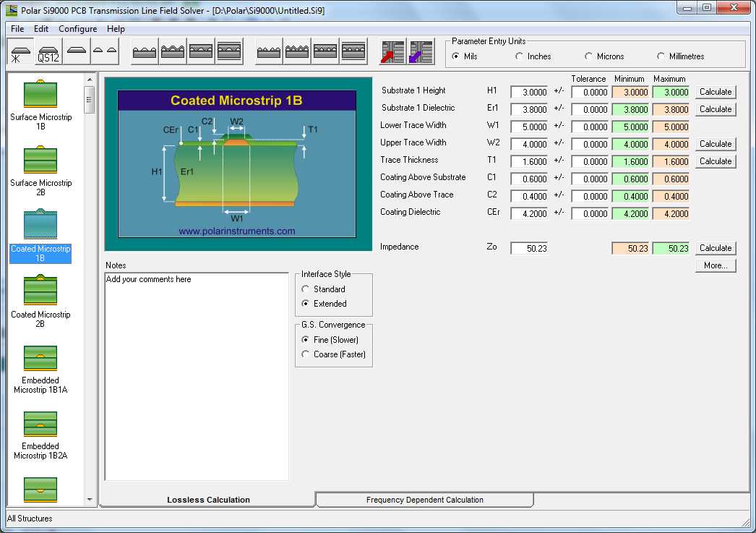756x533 pixels.
Task: Open the Configure menu
Action: tap(77, 28)
